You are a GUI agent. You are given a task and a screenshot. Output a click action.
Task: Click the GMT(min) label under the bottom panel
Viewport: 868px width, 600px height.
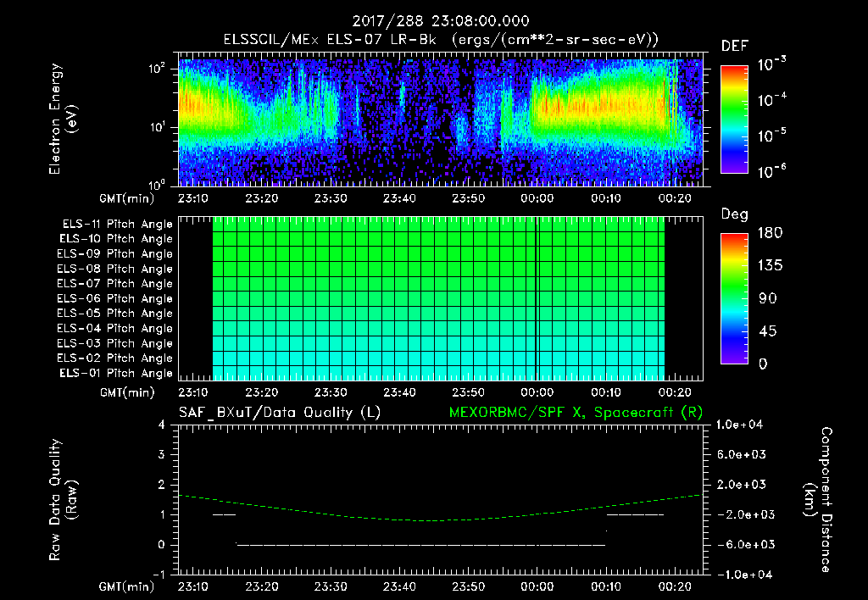pos(127,586)
